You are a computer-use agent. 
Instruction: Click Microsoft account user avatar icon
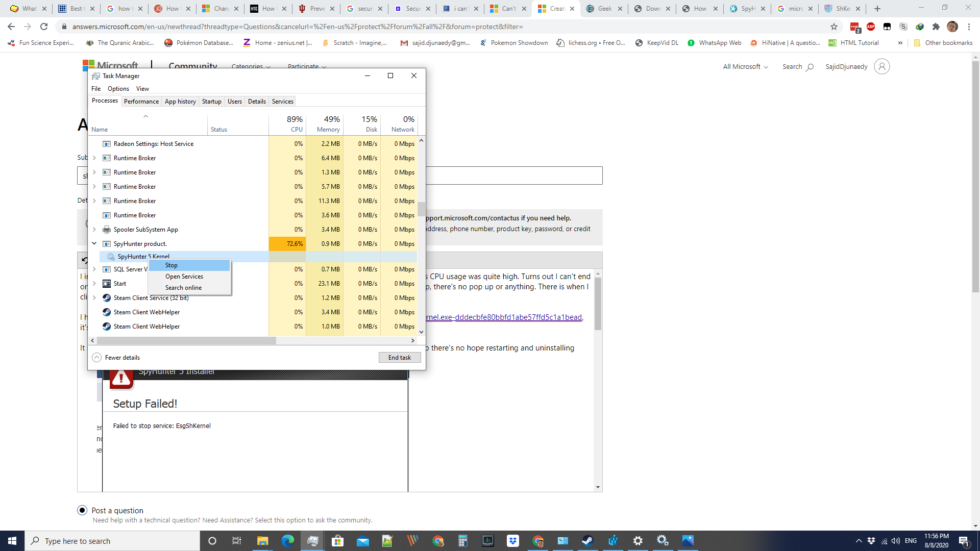point(881,66)
